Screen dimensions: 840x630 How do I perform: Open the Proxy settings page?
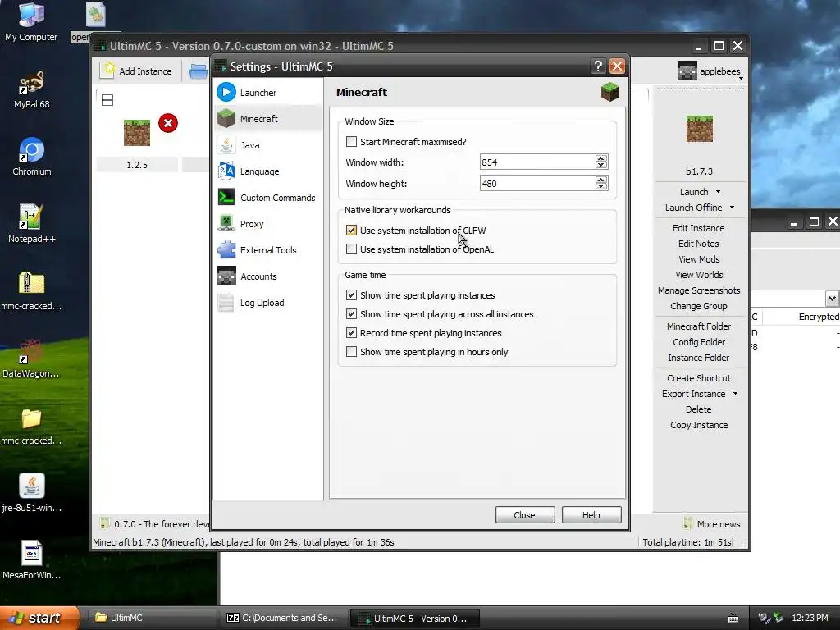point(268,224)
